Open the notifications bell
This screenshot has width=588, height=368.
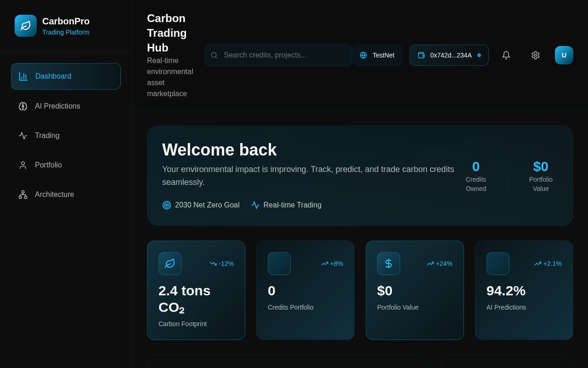(506, 55)
